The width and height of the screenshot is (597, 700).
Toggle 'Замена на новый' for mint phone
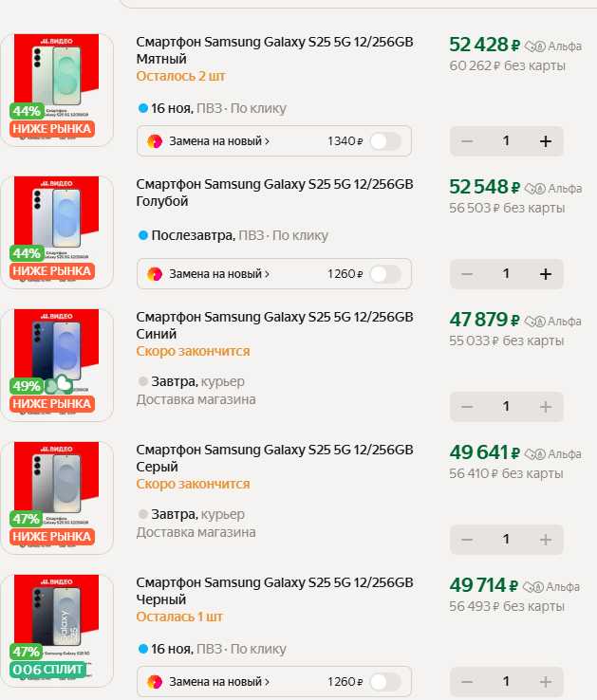[x=384, y=141]
